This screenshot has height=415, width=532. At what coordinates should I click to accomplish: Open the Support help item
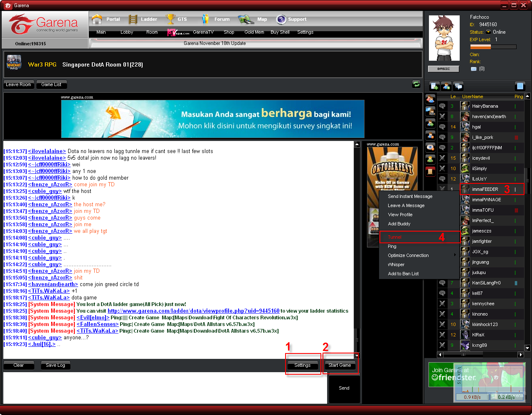(291, 19)
